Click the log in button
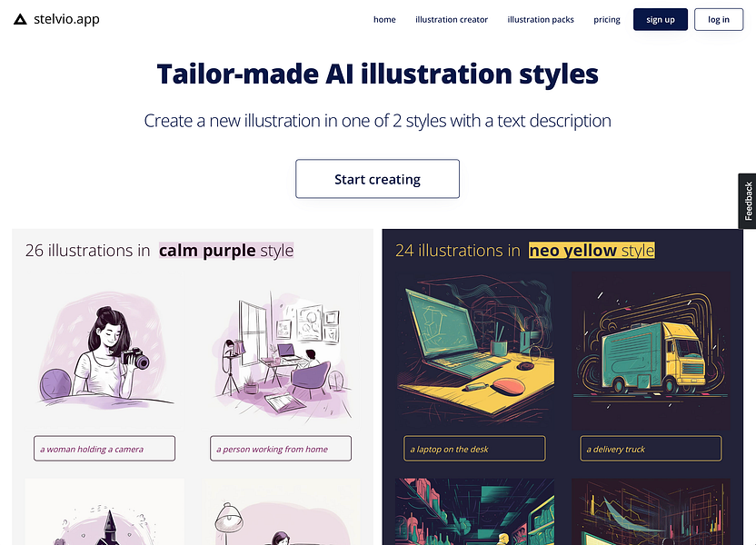 click(x=719, y=19)
